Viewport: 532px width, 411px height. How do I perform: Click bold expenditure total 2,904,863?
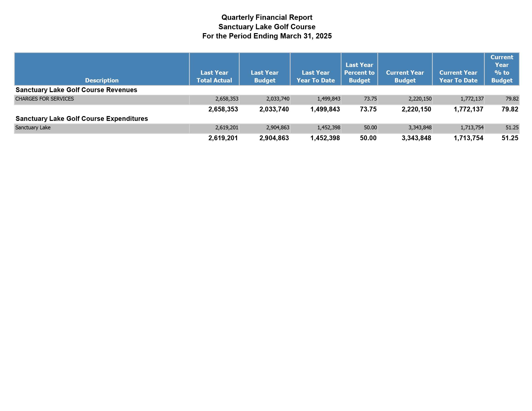tap(274, 138)
